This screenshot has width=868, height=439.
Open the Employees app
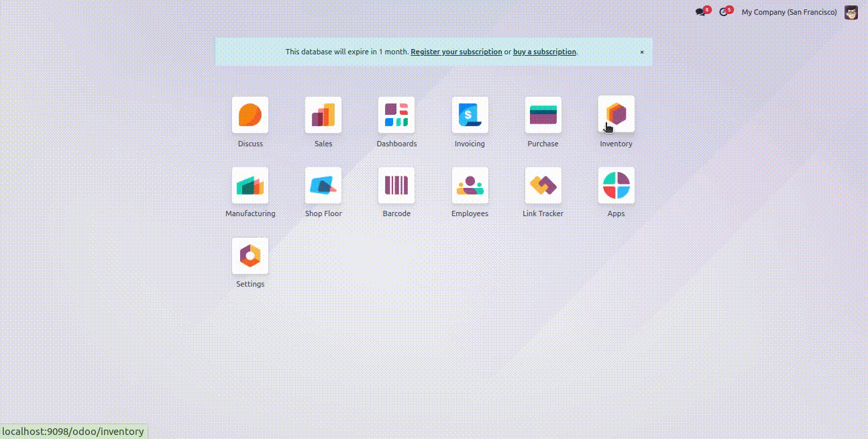pos(470,185)
